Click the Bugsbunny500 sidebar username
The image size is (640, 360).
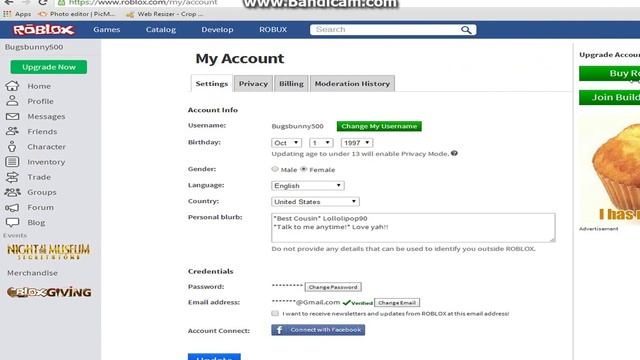click(34, 47)
